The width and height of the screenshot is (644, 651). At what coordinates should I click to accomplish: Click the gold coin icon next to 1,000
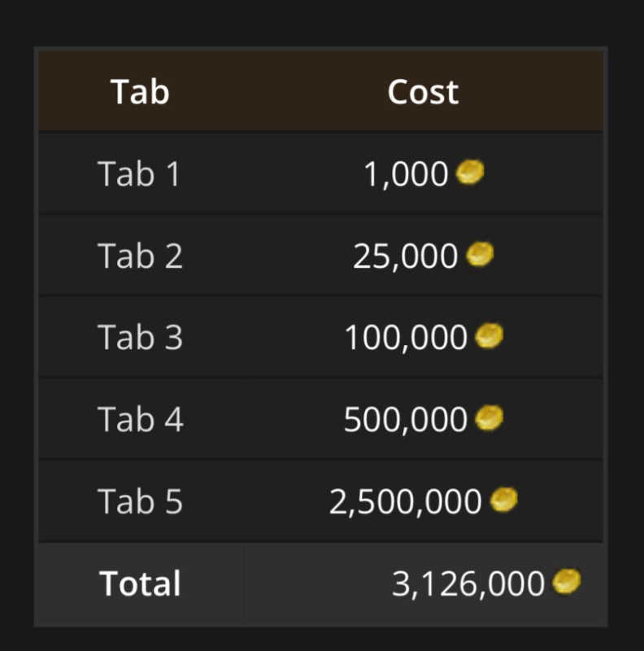pyautogui.click(x=470, y=172)
